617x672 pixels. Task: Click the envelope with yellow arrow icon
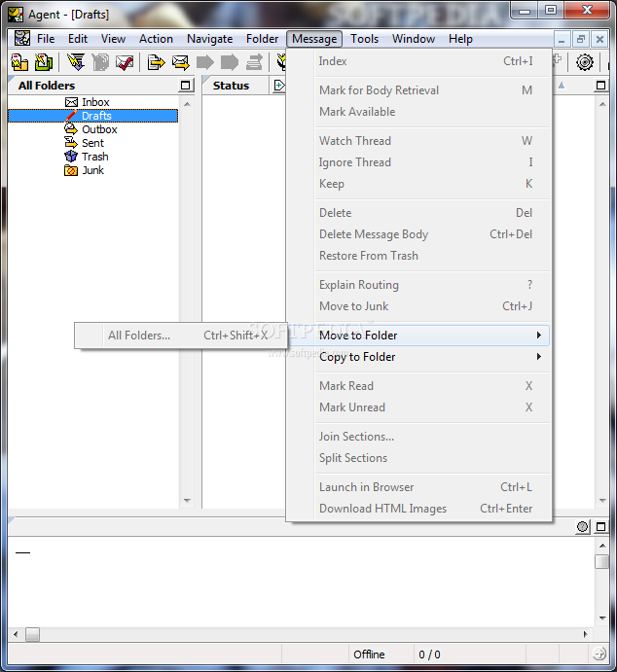[180, 62]
